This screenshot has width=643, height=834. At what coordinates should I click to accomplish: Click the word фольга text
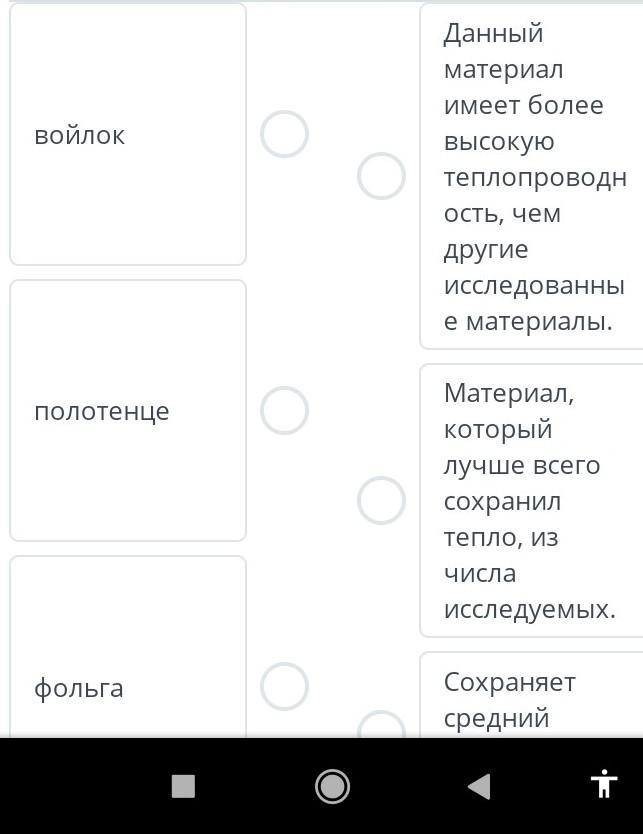[79, 689]
